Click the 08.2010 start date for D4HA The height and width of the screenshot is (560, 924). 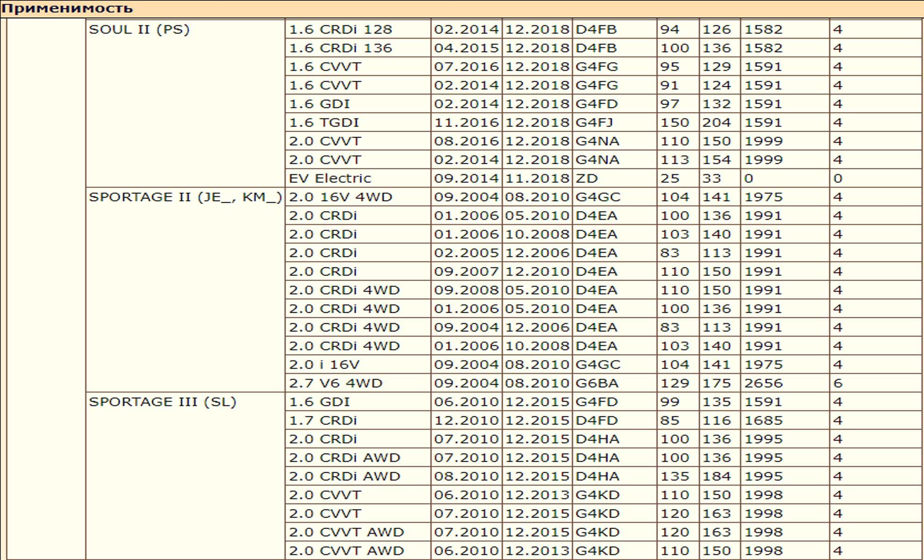pyautogui.click(x=466, y=476)
